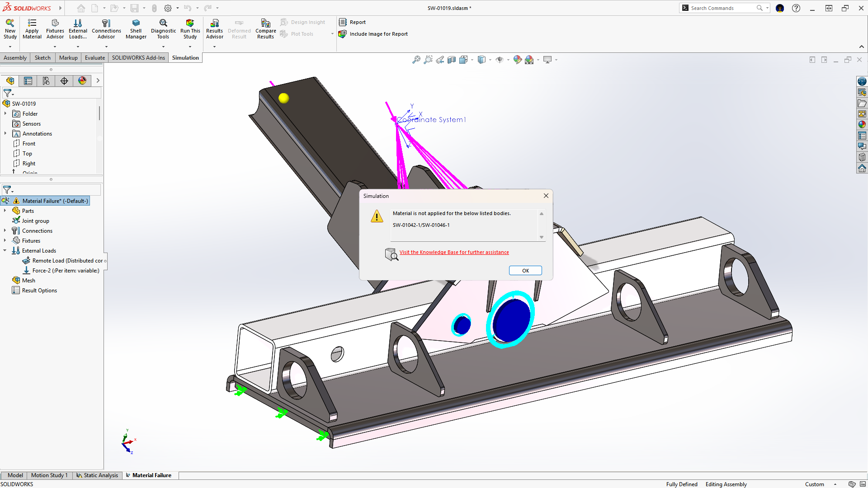This screenshot has width=868, height=488.
Task: Open the New Study dropdown arrow
Action: 10,47
